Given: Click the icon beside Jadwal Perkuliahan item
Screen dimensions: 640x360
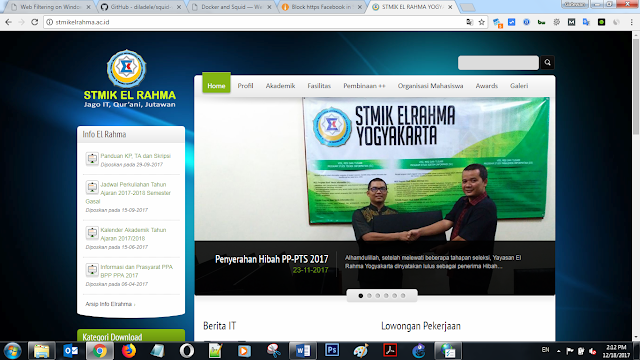Looking at the screenshot, I should click(92, 187).
